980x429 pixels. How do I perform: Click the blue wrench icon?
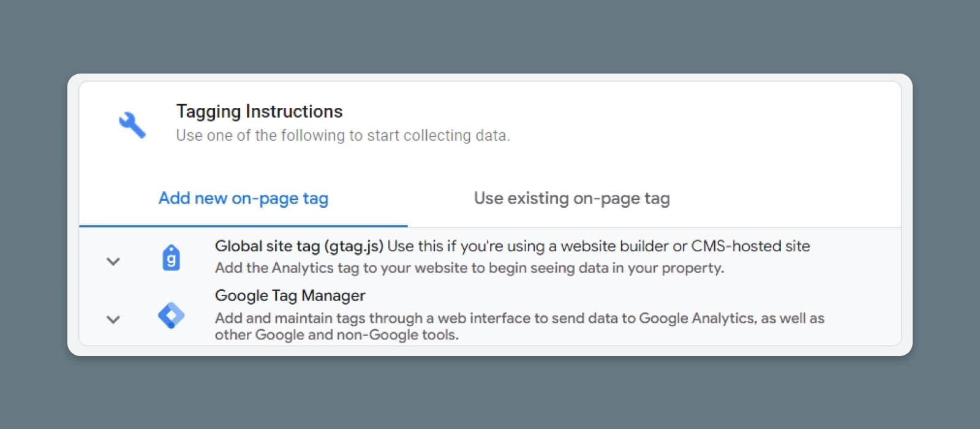point(132,124)
